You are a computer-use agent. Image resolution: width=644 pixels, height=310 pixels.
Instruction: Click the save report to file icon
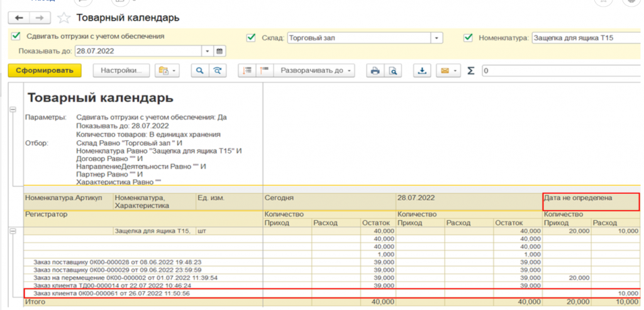423,70
